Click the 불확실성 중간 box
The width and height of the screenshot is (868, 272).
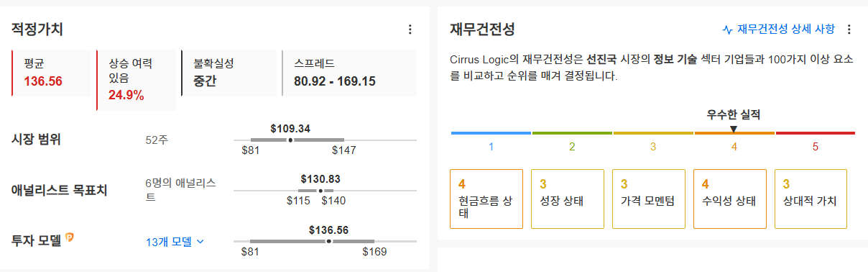(x=228, y=73)
